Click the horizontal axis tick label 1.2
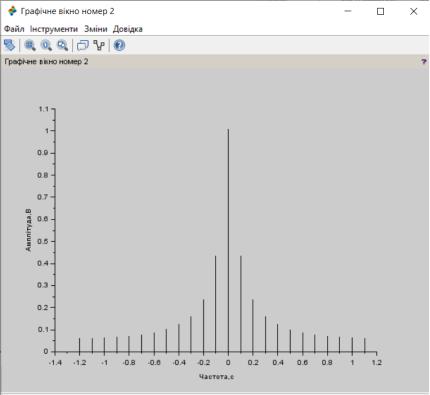 pos(377,363)
